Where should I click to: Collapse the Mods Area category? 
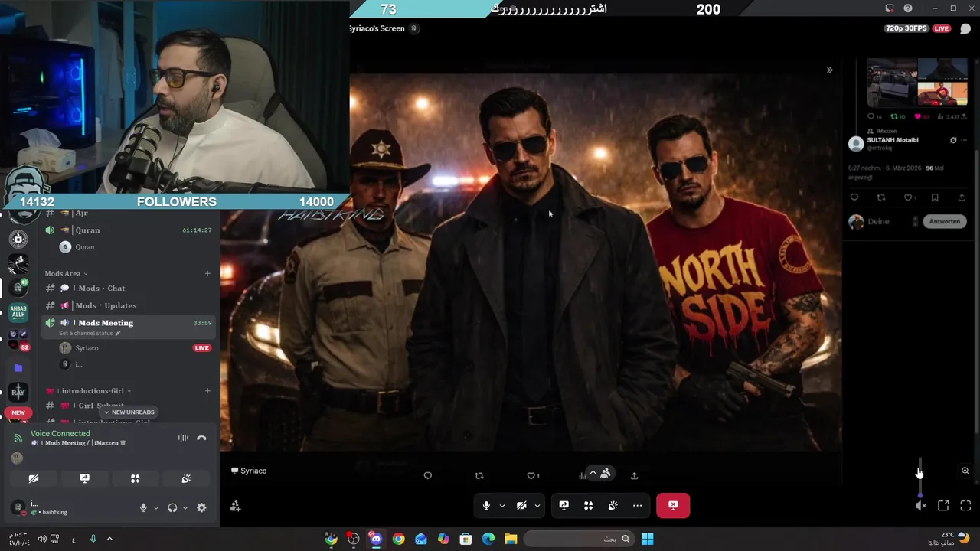(66, 273)
